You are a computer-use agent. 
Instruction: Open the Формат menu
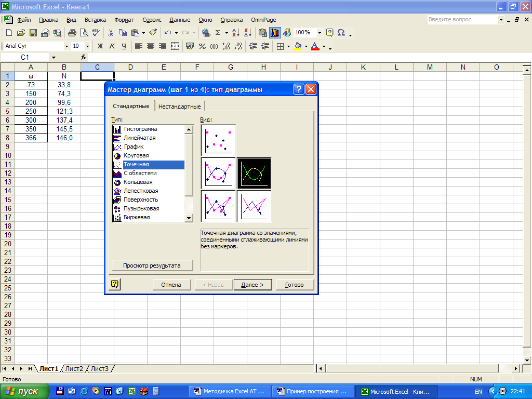click(x=124, y=20)
